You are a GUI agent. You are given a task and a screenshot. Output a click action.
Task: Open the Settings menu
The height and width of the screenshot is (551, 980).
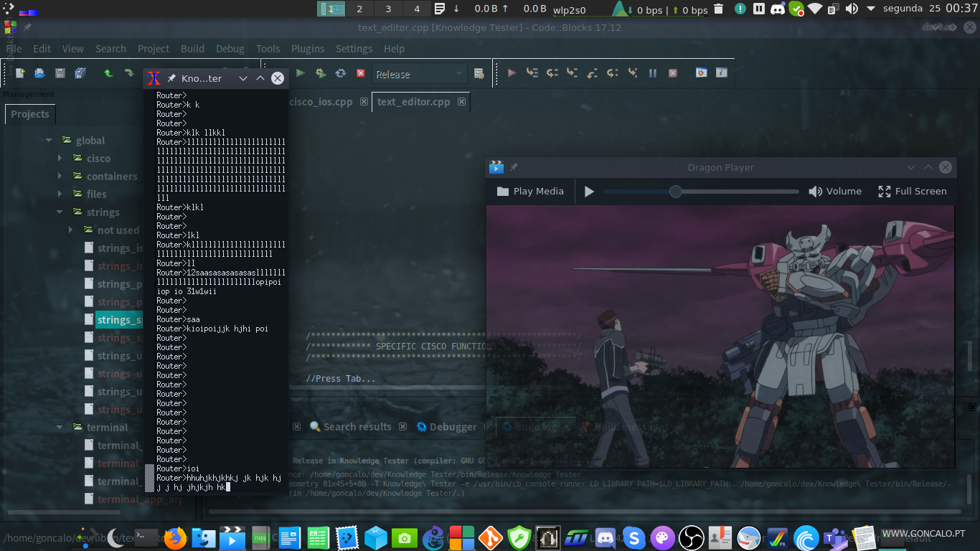coord(354,49)
